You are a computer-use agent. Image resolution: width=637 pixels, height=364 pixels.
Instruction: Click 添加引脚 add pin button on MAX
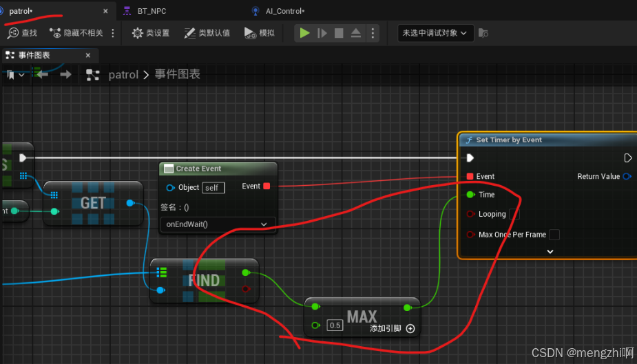click(393, 328)
